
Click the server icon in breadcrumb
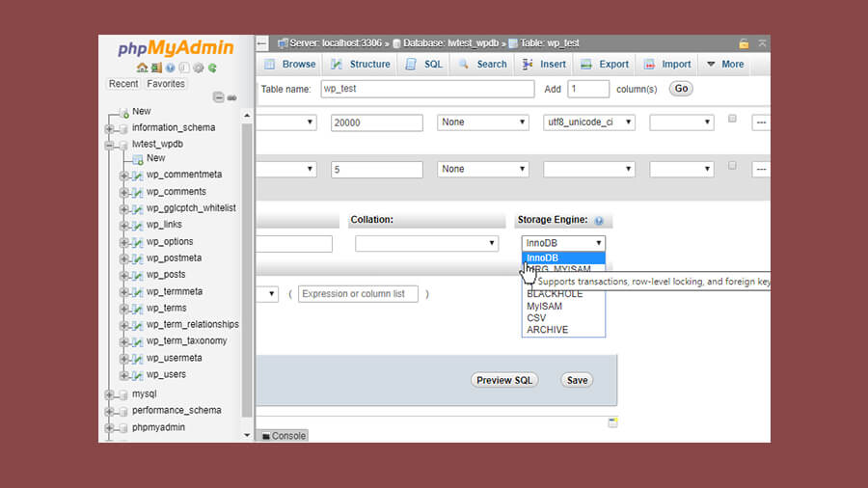pos(283,43)
